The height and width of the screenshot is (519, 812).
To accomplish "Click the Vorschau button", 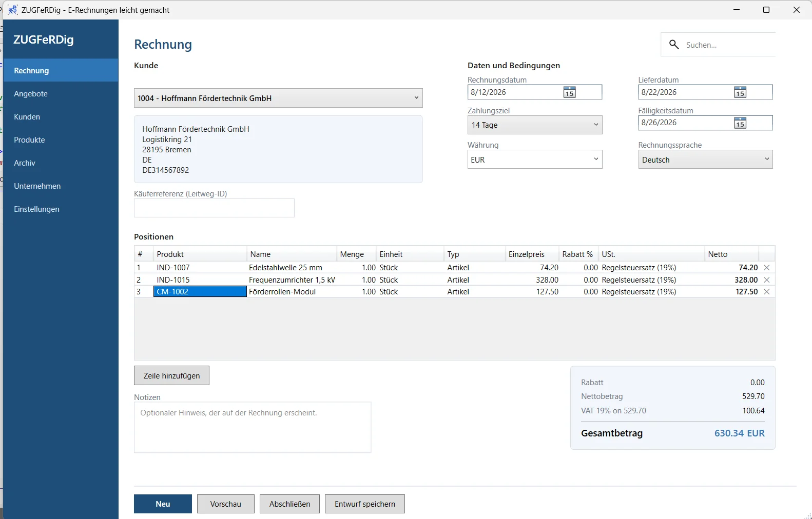I will coord(226,504).
